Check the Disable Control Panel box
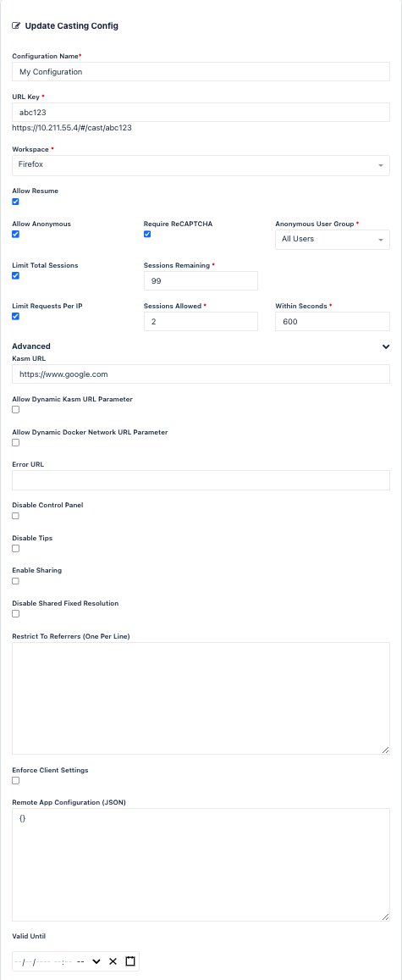 pos(15,516)
